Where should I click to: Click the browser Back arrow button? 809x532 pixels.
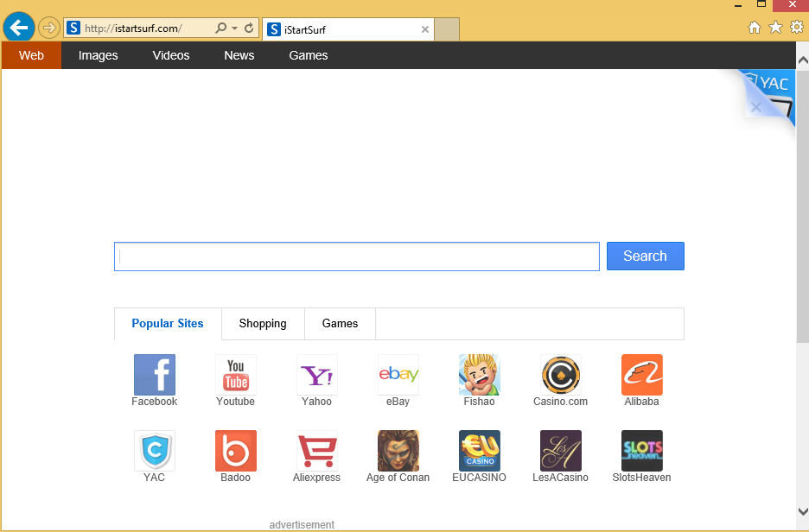(x=18, y=28)
